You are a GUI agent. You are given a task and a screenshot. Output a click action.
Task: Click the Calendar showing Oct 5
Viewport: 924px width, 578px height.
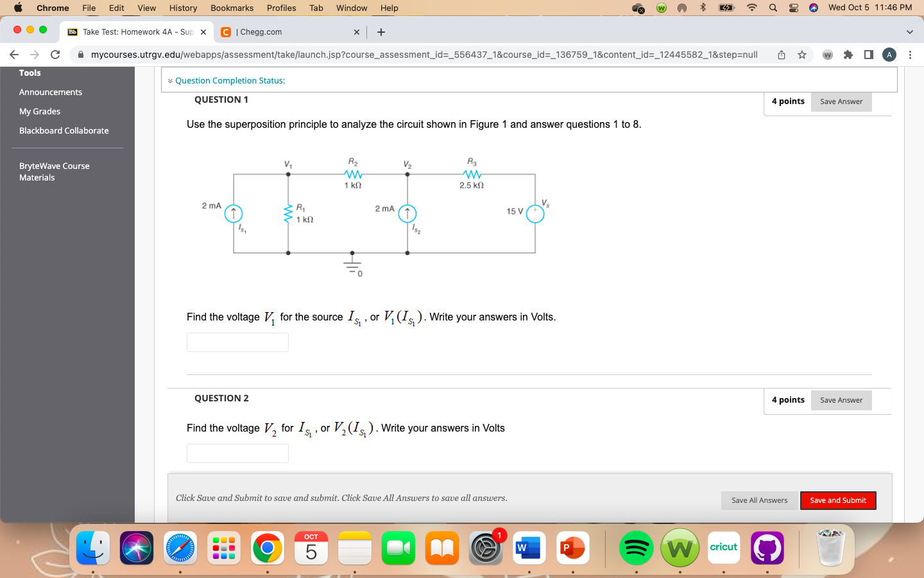311,547
